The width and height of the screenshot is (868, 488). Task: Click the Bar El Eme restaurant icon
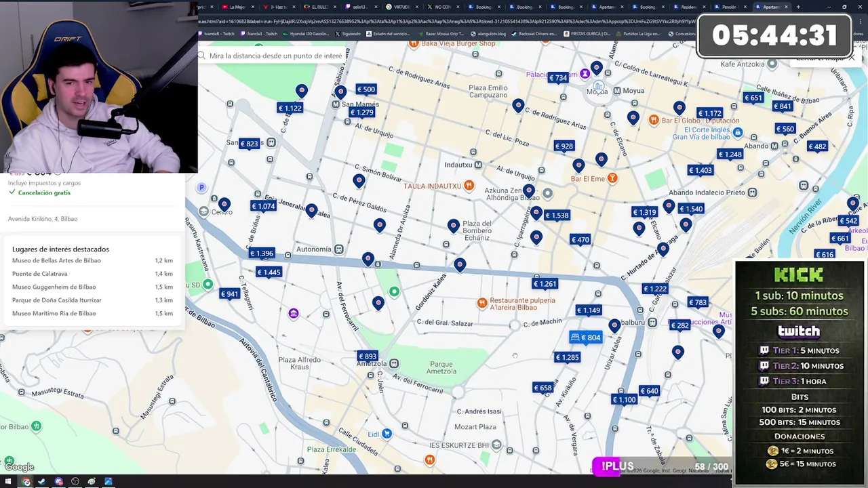(612, 178)
